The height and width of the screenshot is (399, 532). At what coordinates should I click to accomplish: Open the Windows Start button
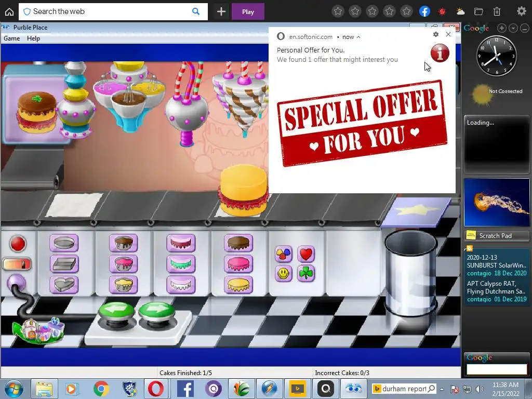(14, 389)
